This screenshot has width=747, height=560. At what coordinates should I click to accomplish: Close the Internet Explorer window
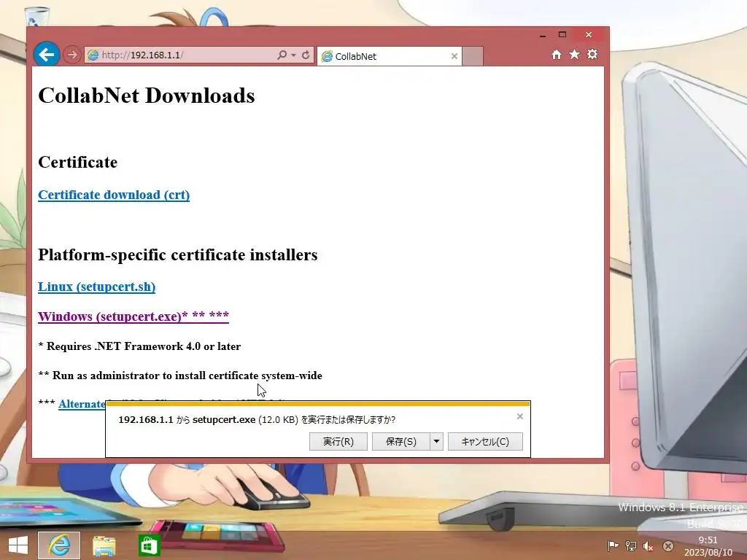click(589, 35)
